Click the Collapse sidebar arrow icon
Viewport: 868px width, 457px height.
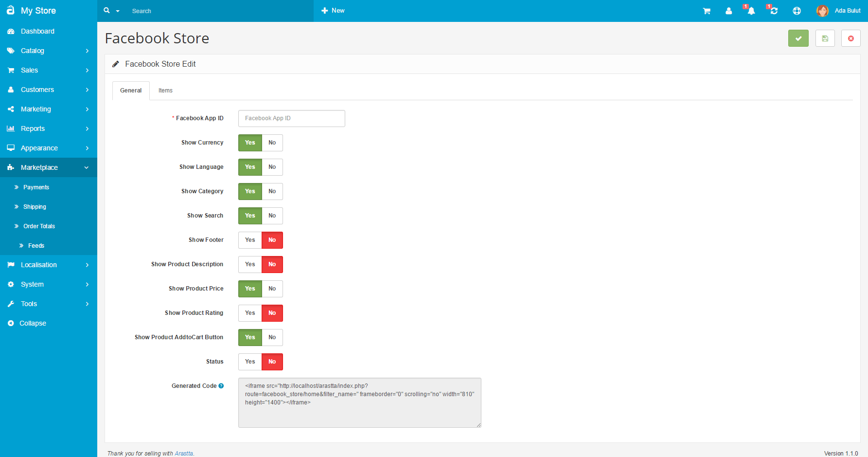(11, 323)
